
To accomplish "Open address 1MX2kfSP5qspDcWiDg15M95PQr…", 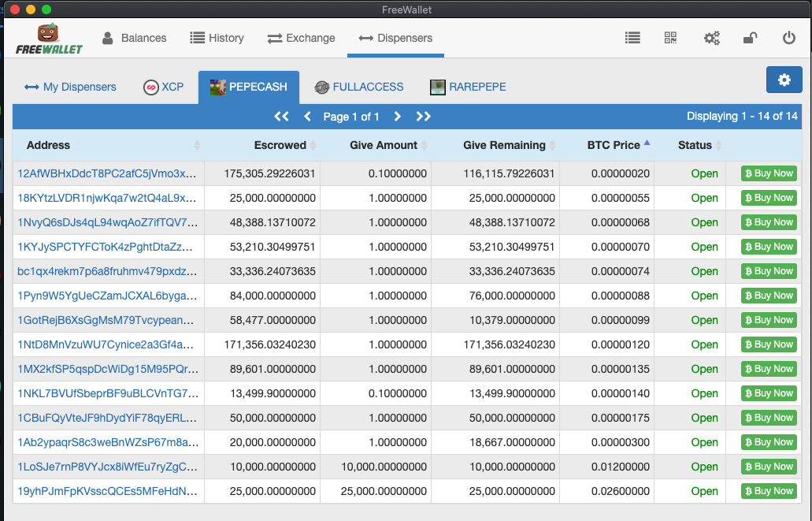I will tap(108, 369).
